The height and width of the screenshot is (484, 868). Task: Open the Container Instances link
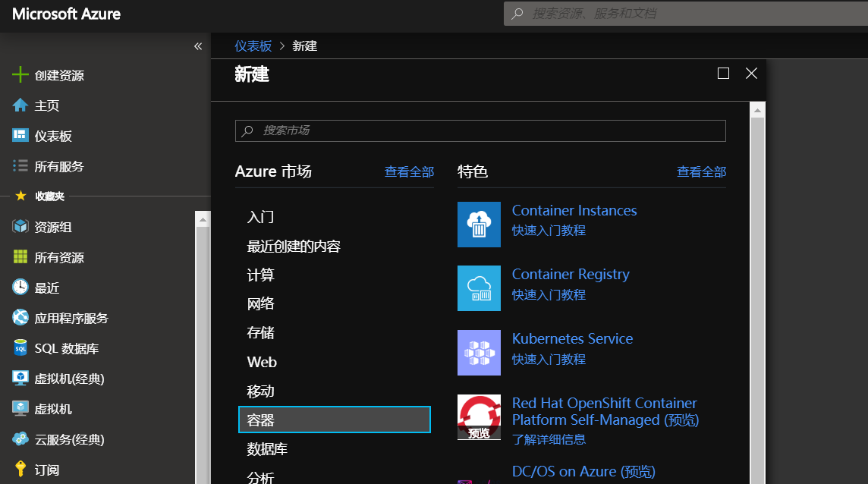(574, 210)
